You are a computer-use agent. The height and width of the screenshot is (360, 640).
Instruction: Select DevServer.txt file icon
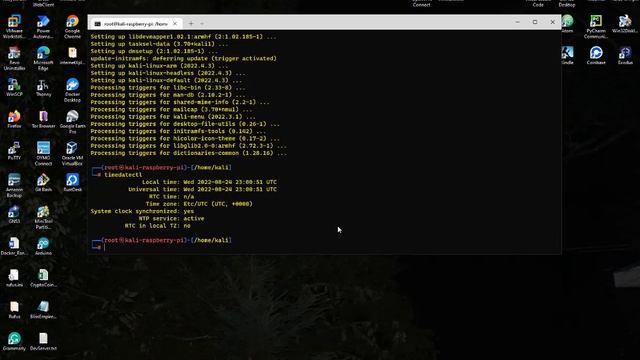[43, 342]
